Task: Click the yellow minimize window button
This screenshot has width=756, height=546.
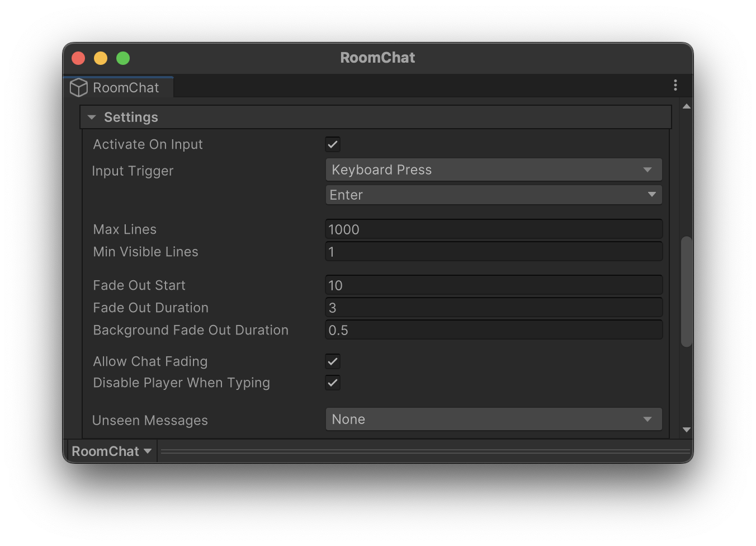Action: point(101,58)
